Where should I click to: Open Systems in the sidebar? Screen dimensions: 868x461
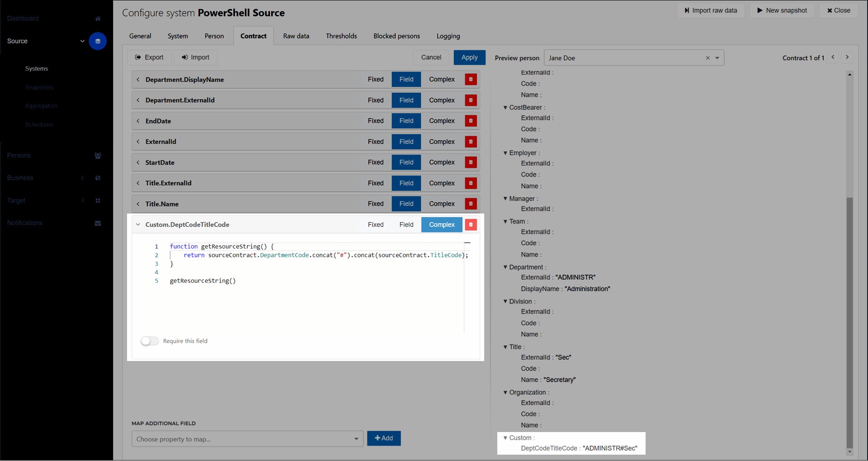point(37,69)
